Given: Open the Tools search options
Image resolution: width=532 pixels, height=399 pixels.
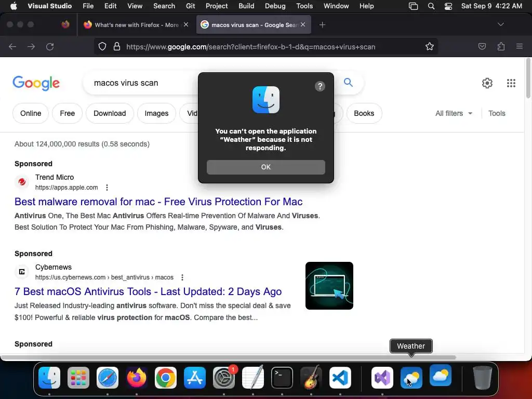Looking at the screenshot, I should click(497, 113).
